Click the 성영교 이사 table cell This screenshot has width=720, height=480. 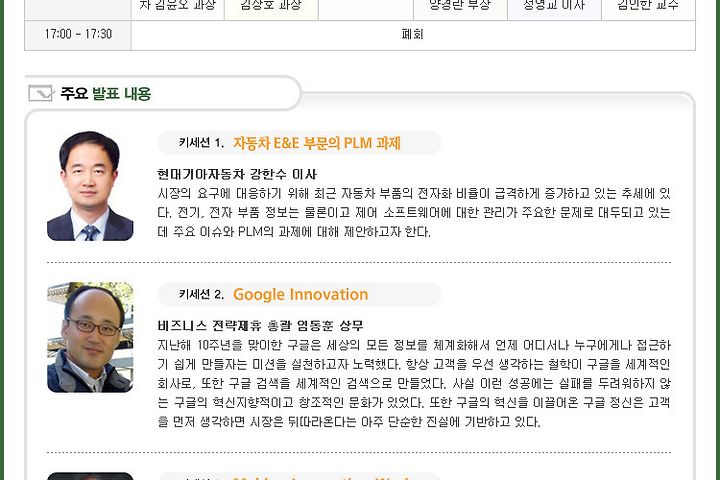point(554,6)
